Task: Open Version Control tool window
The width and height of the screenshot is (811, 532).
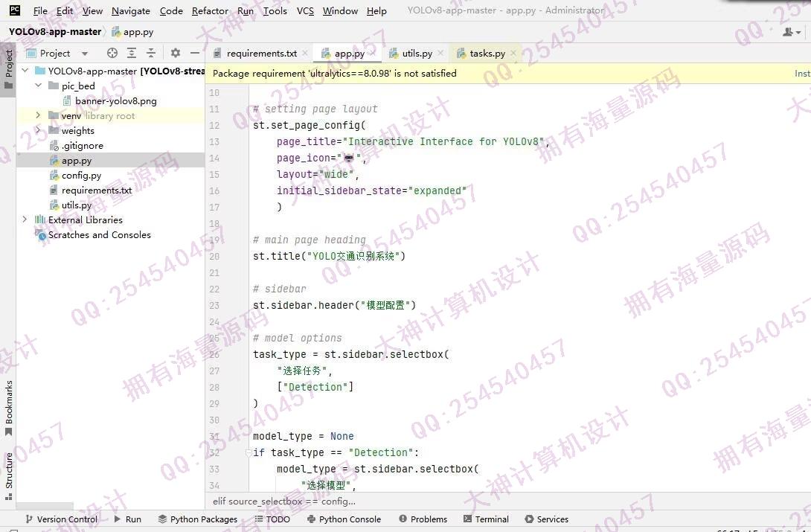Action: click(x=61, y=519)
